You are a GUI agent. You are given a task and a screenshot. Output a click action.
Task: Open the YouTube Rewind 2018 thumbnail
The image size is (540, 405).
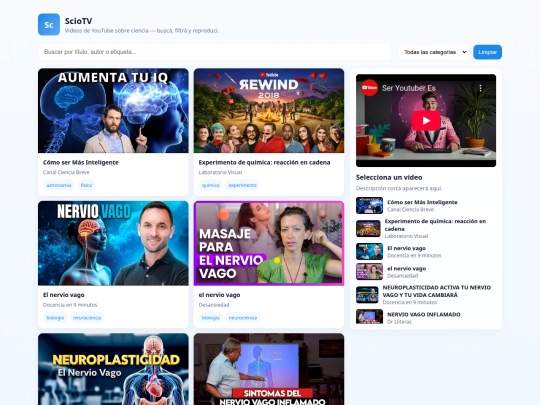click(x=269, y=111)
